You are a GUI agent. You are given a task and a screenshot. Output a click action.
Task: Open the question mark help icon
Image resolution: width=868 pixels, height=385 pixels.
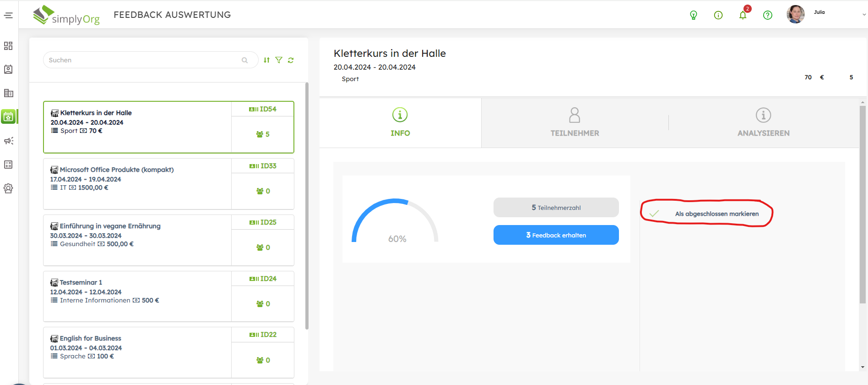point(768,16)
